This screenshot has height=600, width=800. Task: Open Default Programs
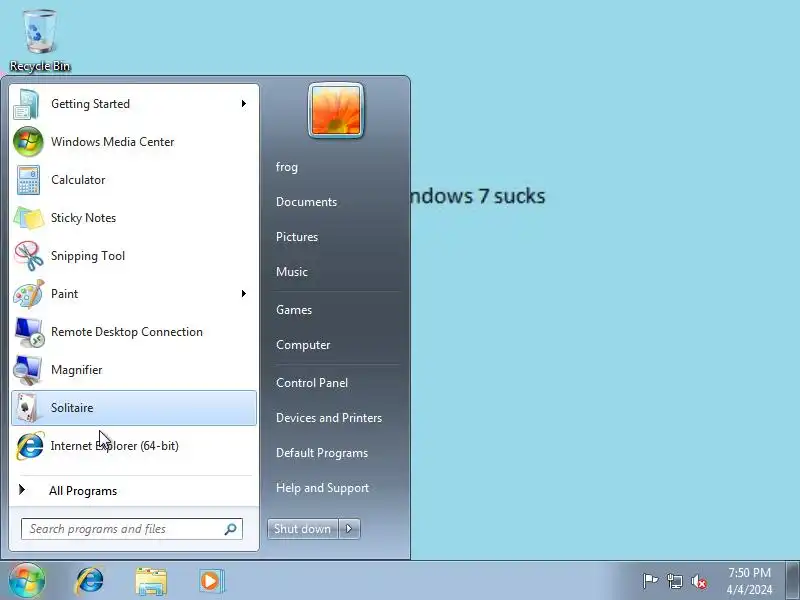coord(322,453)
